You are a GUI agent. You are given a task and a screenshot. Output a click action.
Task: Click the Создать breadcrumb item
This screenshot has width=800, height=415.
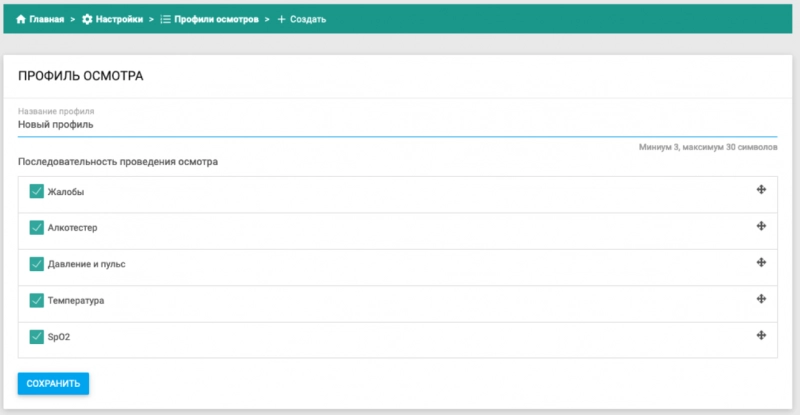coord(308,19)
